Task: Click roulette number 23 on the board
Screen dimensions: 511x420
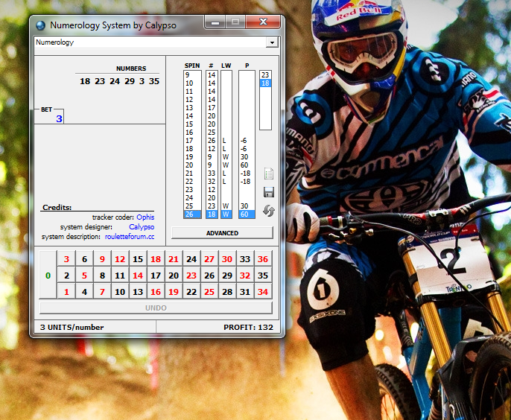Action: [191, 276]
